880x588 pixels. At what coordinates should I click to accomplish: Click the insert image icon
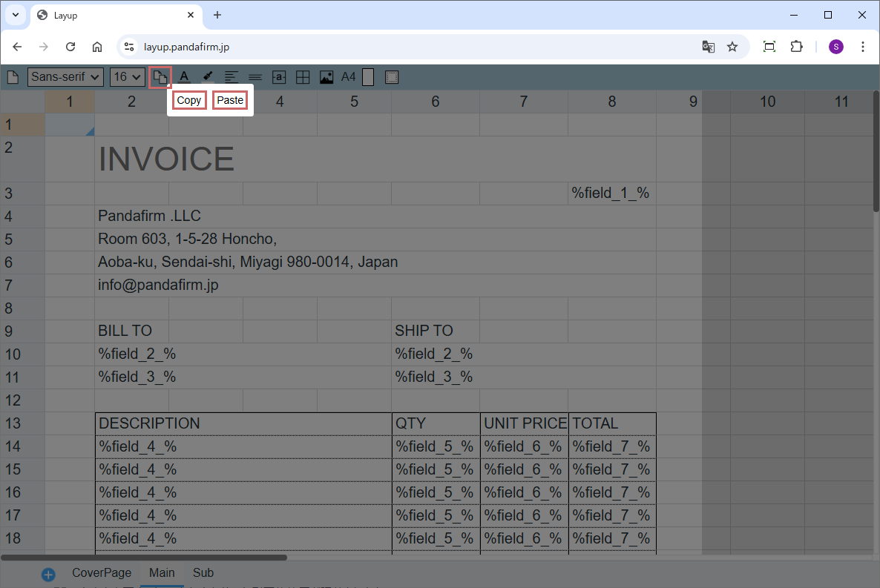pyautogui.click(x=326, y=77)
